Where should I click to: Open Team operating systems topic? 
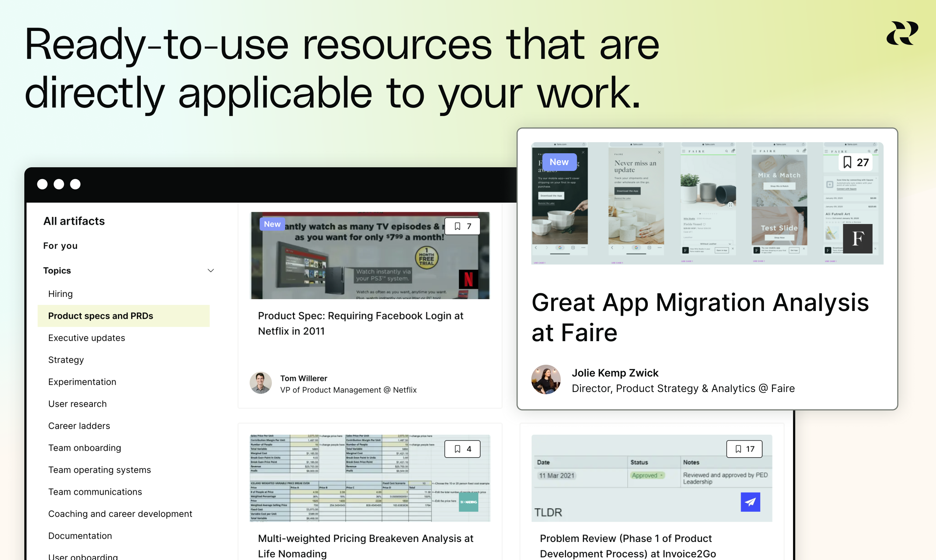(x=99, y=470)
